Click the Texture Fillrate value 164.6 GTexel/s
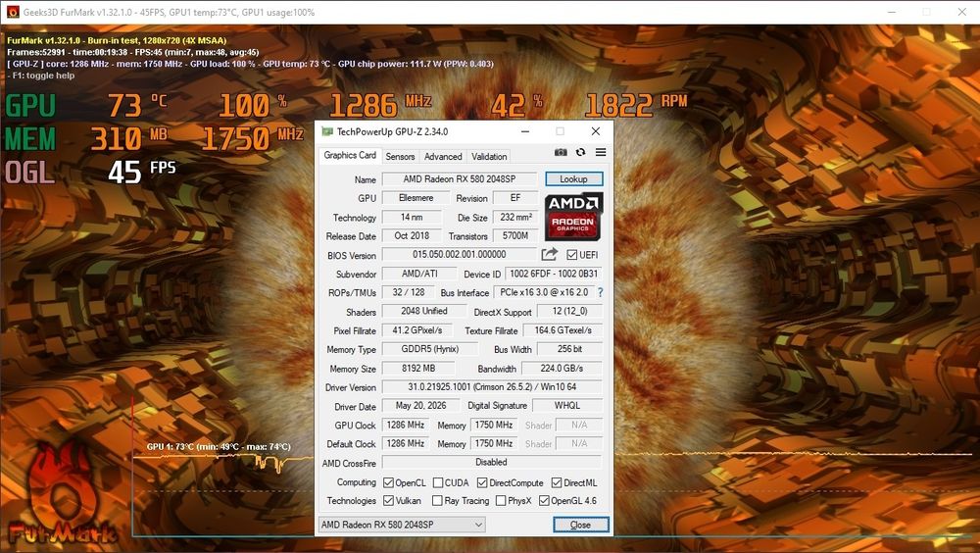 coord(563,330)
